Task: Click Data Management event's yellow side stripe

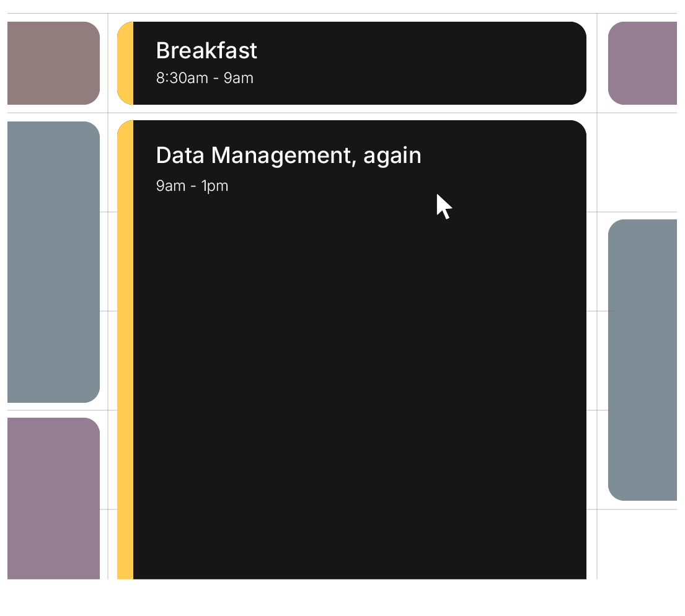Action: (x=125, y=347)
